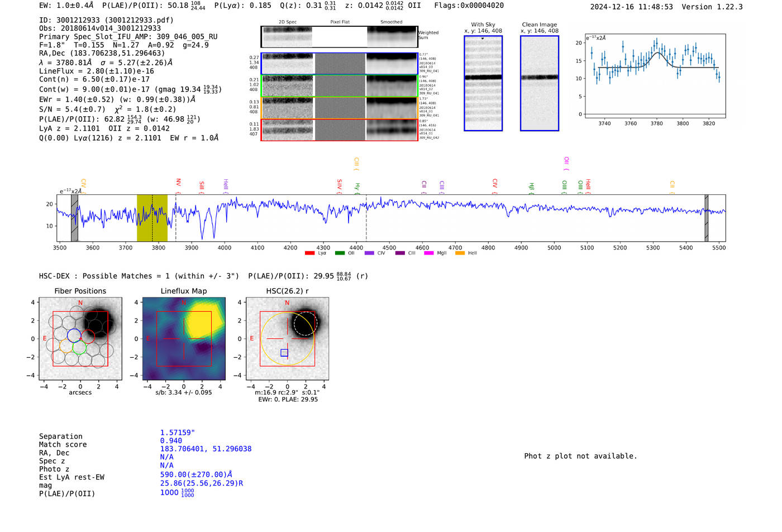Click the header z: 0.0142 OII value

tap(383, 6)
